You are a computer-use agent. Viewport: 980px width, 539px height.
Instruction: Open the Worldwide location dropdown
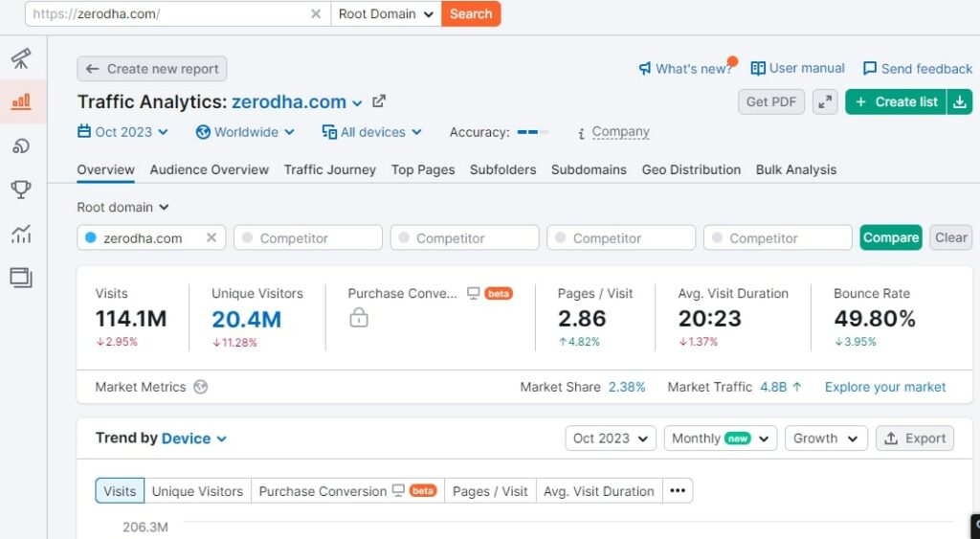[x=245, y=132]
